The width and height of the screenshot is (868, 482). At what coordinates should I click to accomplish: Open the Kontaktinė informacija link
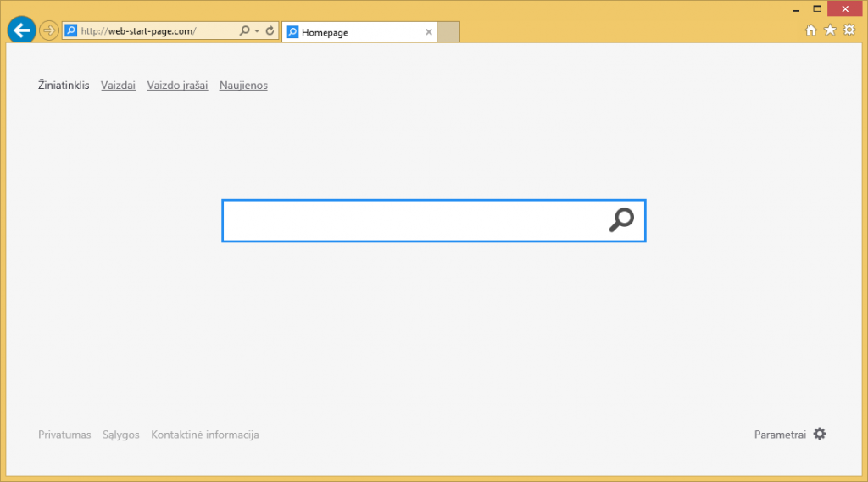(x=205, y=435)
